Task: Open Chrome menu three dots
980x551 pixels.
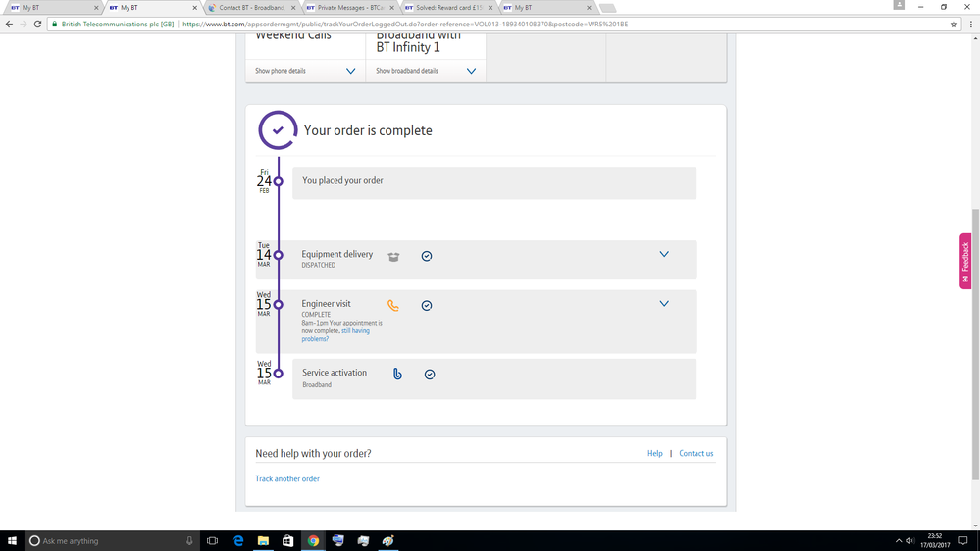Action: coord(970,24)
